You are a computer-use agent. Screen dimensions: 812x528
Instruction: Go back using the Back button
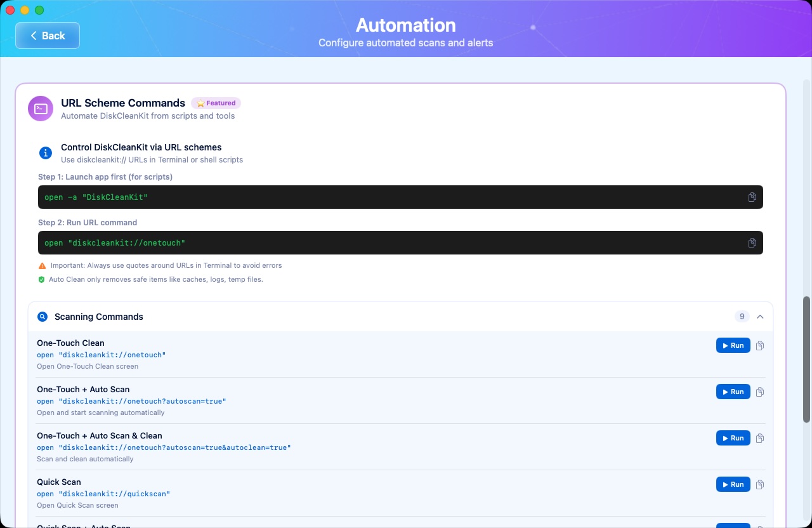point(48,36)
